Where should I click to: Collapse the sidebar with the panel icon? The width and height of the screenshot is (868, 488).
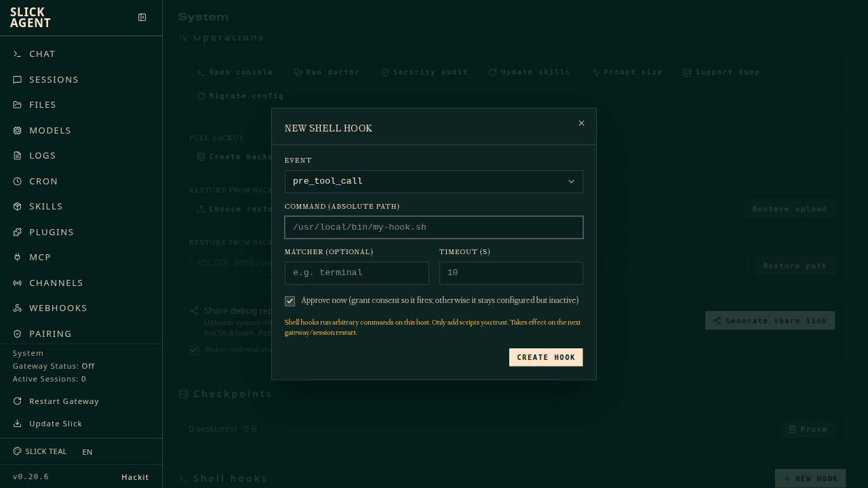coord(142,18)
